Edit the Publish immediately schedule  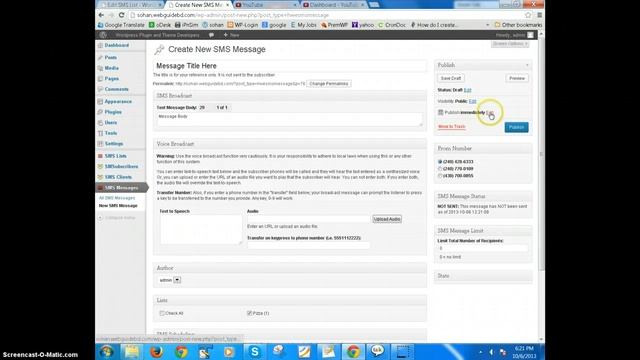pos(490,112)
